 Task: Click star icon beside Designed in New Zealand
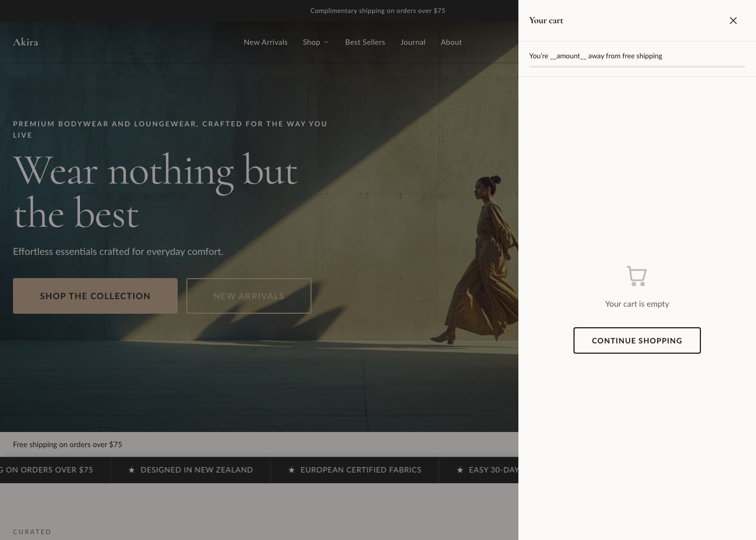click(x=131, y=470)
